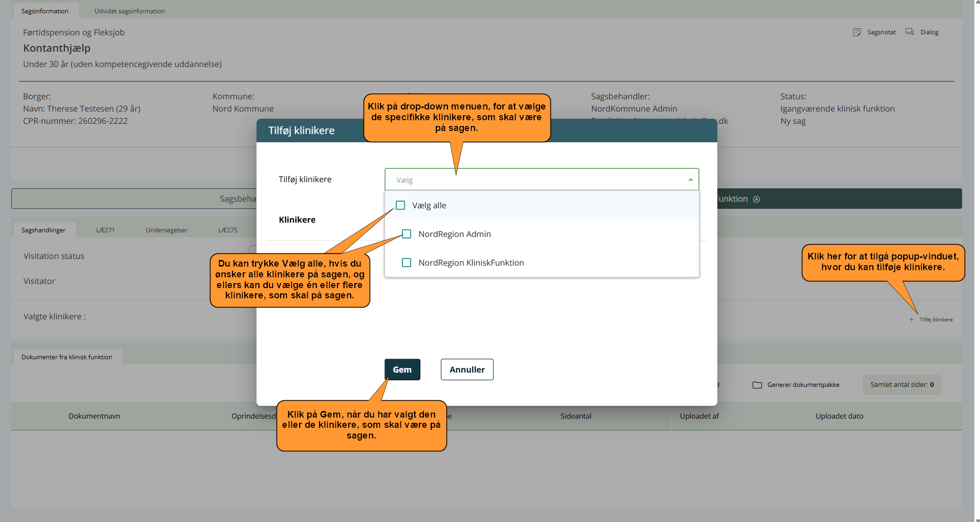The height and width of the screenshot is (522, 980).
Task: Open the LÆ275 tab
Action: tap(228, 230)
